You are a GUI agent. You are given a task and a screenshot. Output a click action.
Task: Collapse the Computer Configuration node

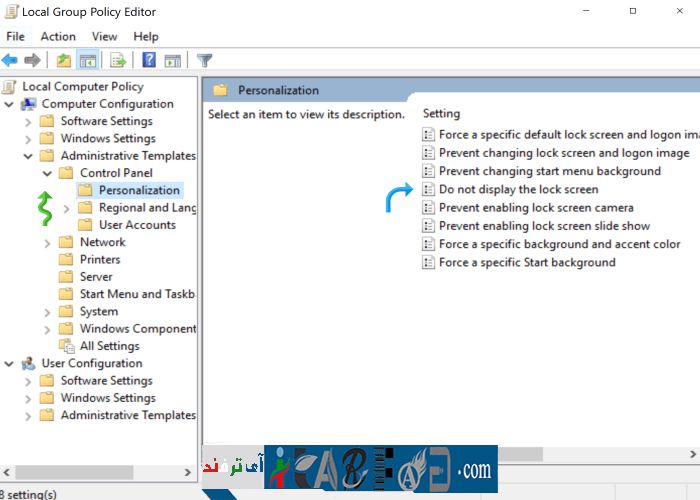[x=9, y=104]
